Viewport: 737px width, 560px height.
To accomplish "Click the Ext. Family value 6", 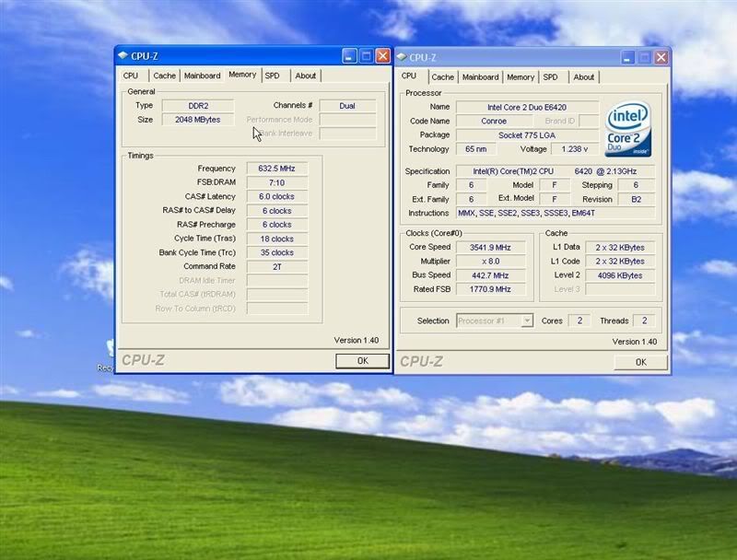I will click(471, 199).
